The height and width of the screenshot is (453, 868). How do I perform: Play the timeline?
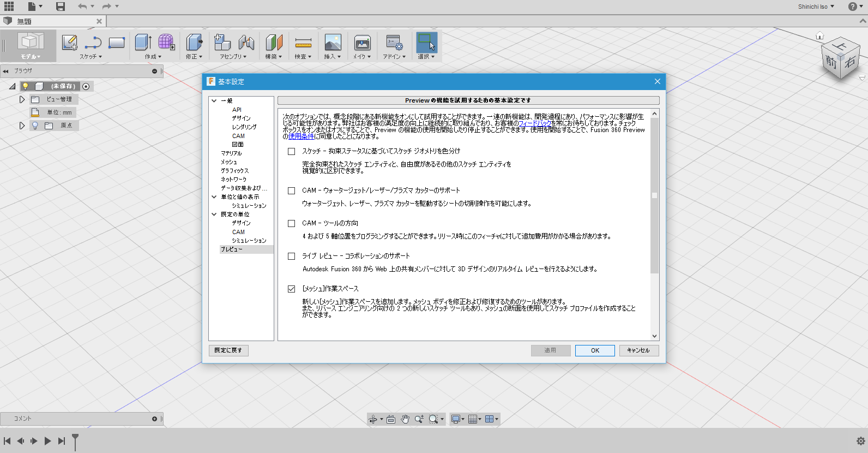pos(47,441)
